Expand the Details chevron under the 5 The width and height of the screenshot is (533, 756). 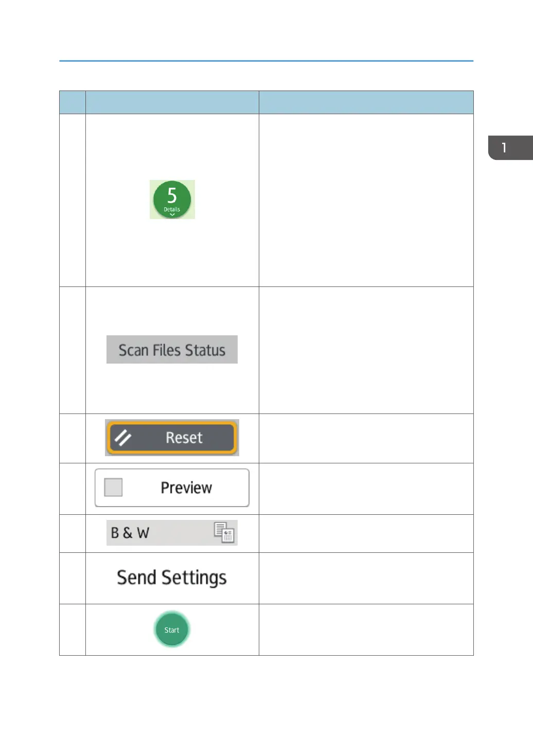(x=172, y=215)
